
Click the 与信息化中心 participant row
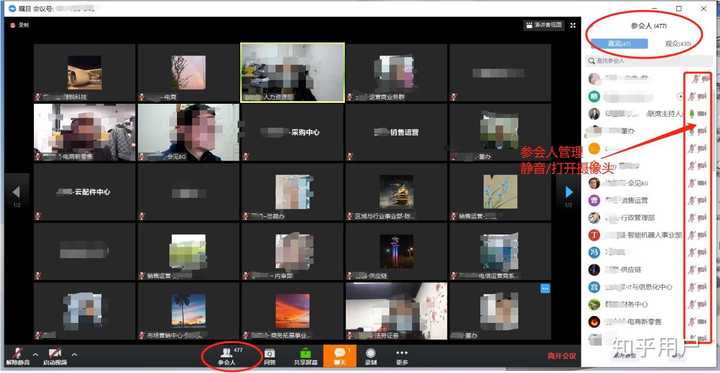pos(649,287)
